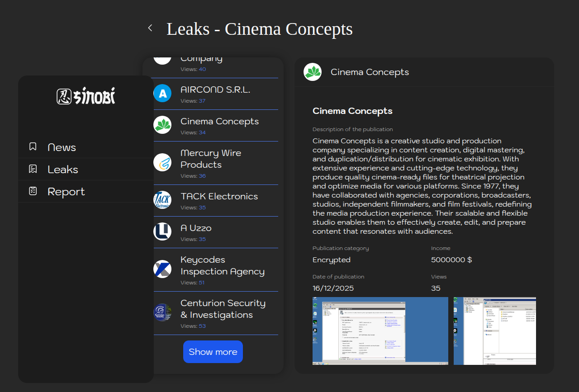Open the Centurion Security & Investigations entry title
The height and width of the screenshot is (392, 579).
[x=223, y=309]
